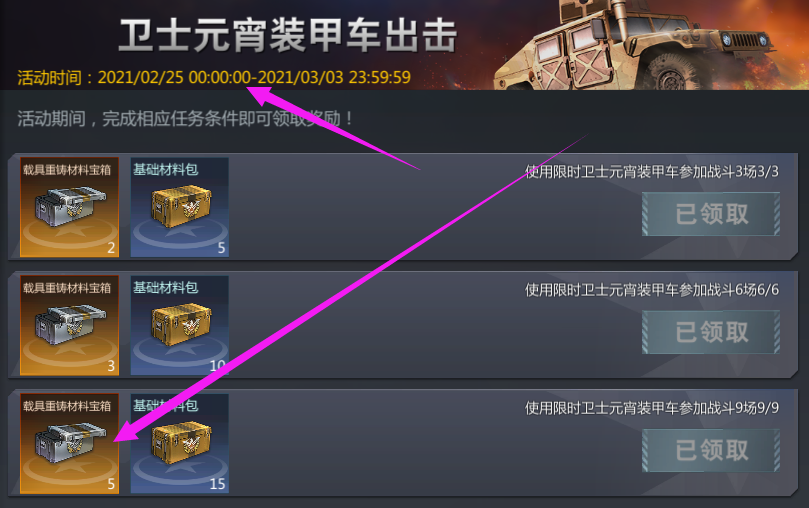Click the basic material pack with quantity 15
This screenshot has width=809, height=508.
pyautogui.click(x=180, y=444)
